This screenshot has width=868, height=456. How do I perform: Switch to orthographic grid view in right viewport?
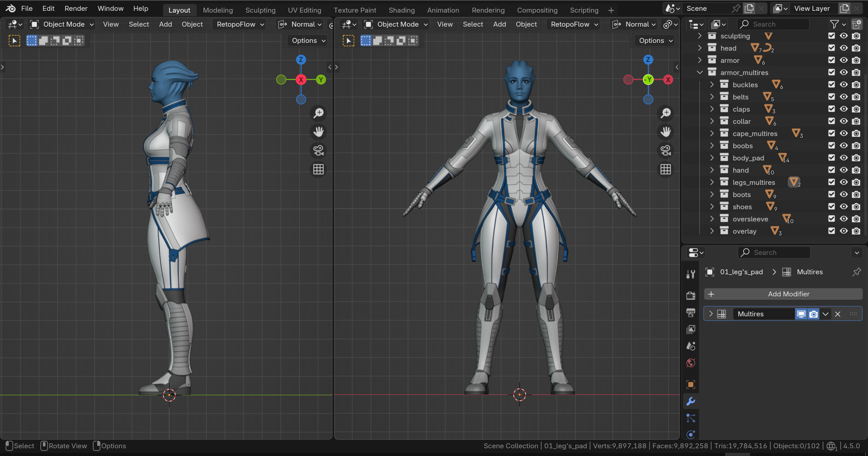[x=665, y=169]
